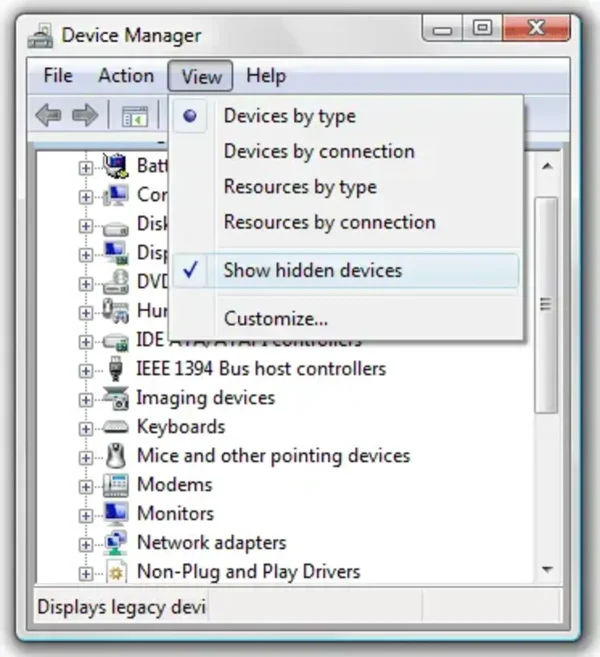Select the DVD/CD-ROM drives category icon
The width and height of the screenshot is (600, 657).
(x=116, y=282)
